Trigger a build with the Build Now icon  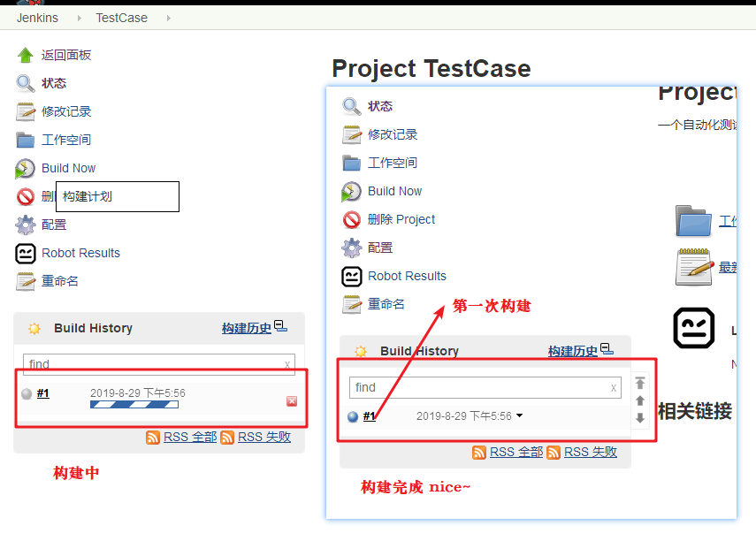point(24,167)
